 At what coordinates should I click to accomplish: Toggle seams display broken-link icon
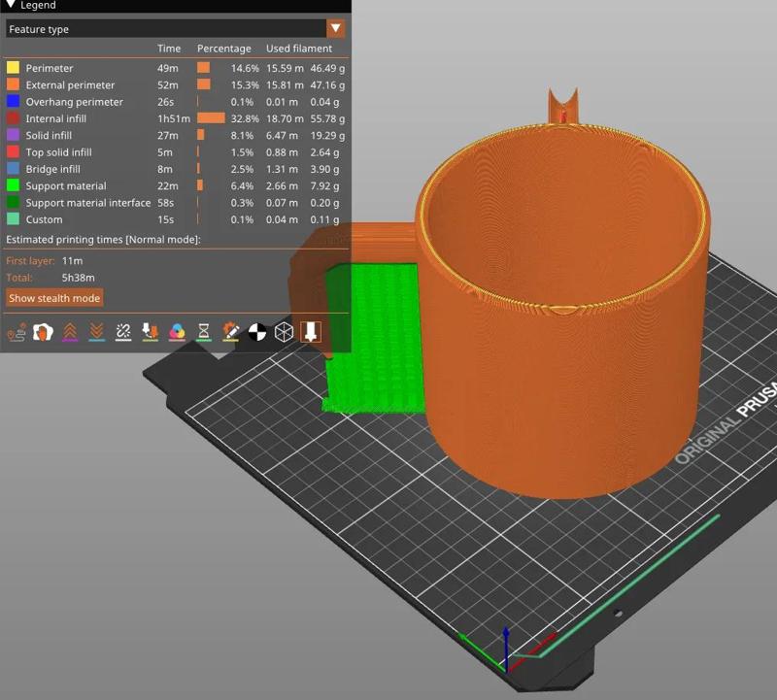[123, 333]
